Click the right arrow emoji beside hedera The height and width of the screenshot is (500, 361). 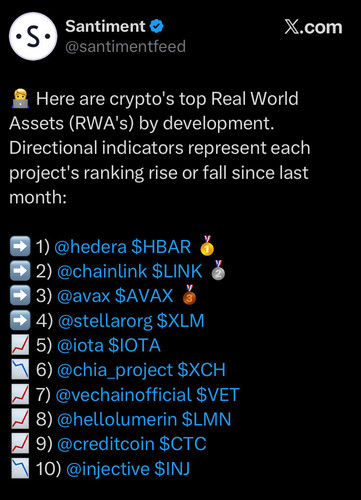click(x=20, y=246)
